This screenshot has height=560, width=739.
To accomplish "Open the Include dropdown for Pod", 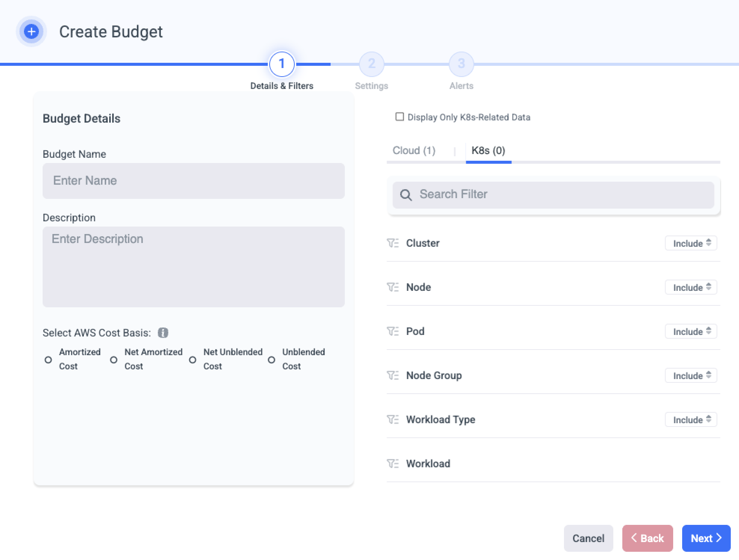I will (691, 331).
